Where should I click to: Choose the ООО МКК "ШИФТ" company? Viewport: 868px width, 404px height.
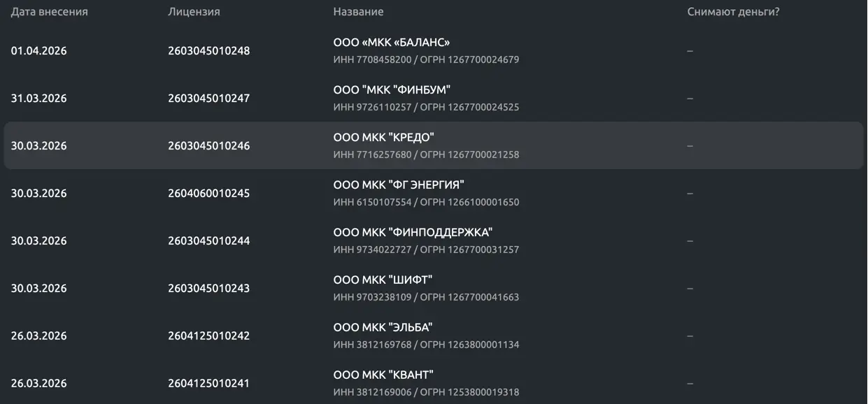click(x=383, y=280)
